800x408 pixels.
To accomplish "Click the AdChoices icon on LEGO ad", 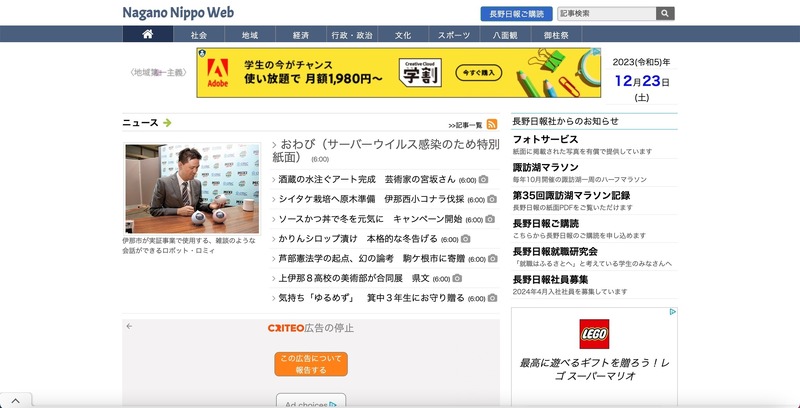I will tap(673, 312).
